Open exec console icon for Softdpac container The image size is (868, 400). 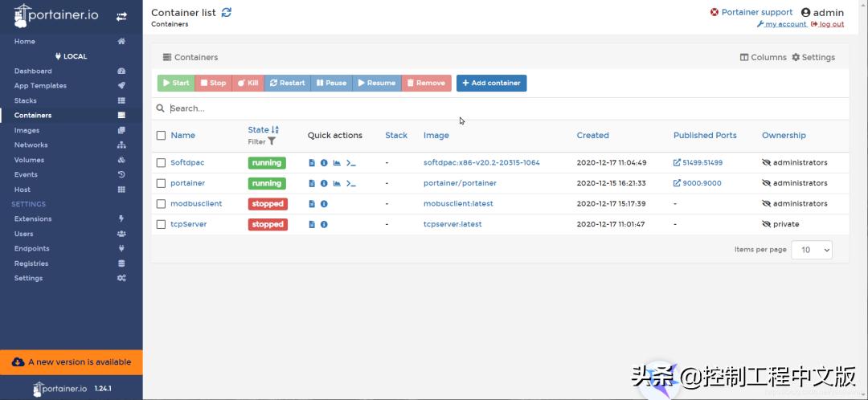click(350, 163)
